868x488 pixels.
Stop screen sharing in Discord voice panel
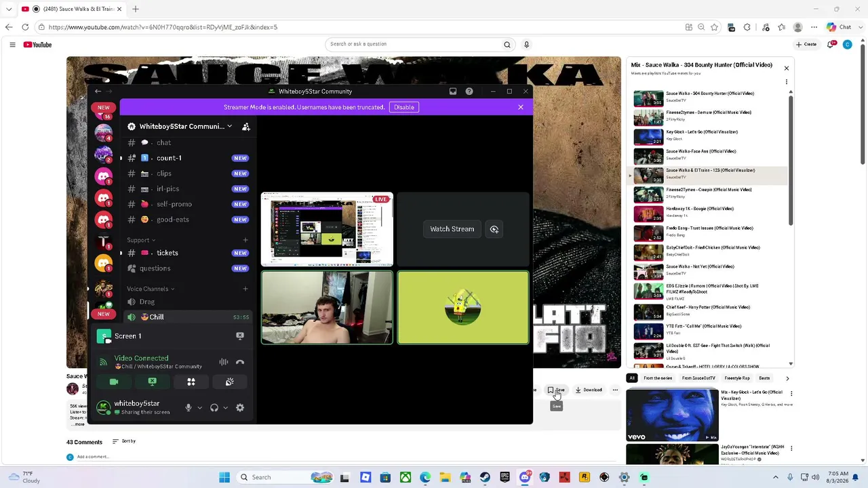[152, 382]
